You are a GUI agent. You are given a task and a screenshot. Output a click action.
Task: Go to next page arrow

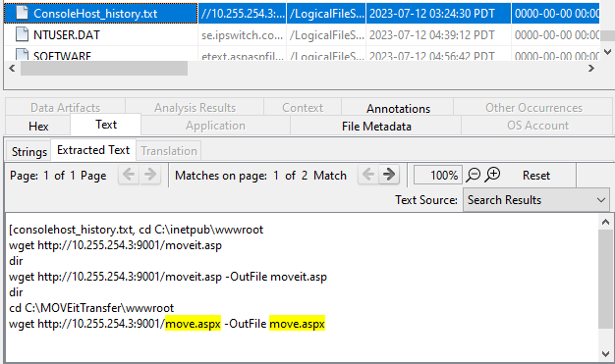150,175
